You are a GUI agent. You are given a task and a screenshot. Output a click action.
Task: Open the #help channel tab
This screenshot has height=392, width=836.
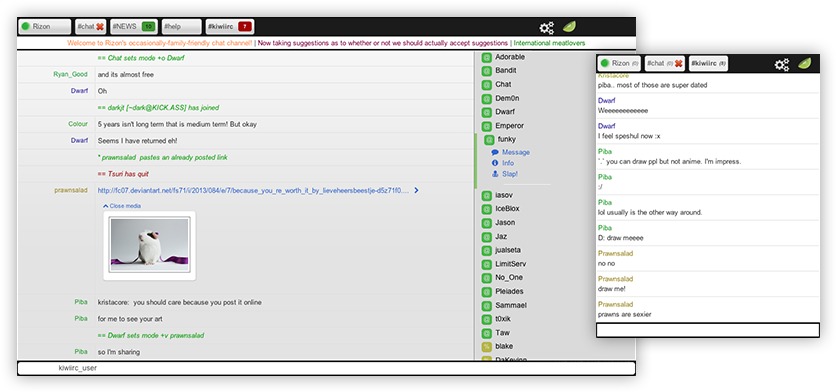(182, 27)
